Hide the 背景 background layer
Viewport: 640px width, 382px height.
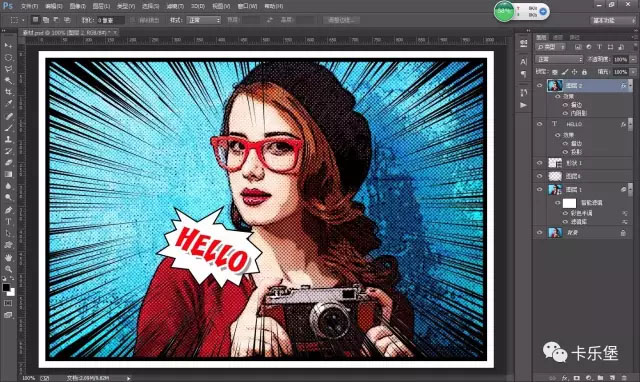pyautogui.click(x=539, y=232)
